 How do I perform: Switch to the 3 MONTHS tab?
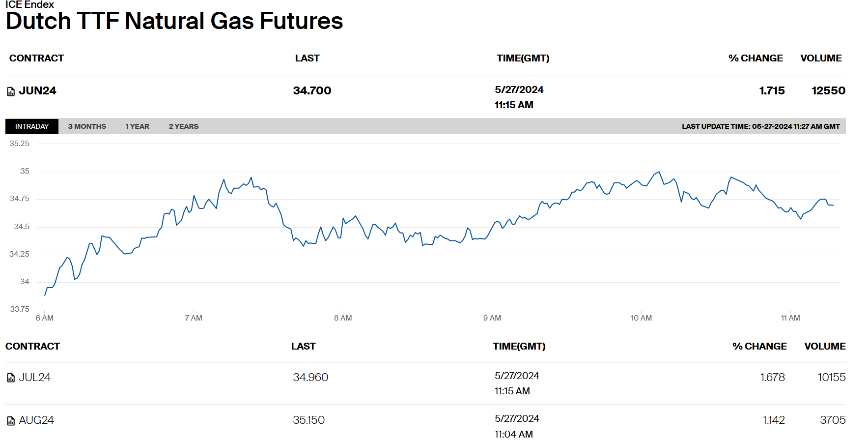[87, 126]
